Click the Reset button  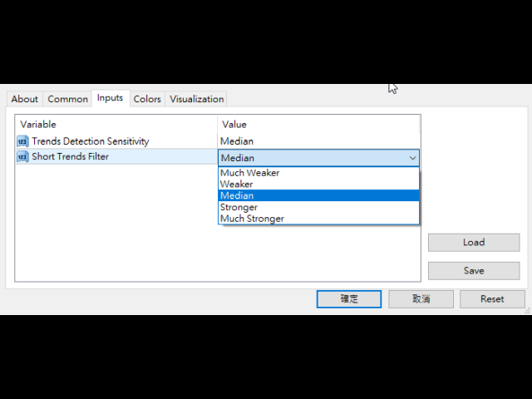pyautogui.click(x=492, y=299)
